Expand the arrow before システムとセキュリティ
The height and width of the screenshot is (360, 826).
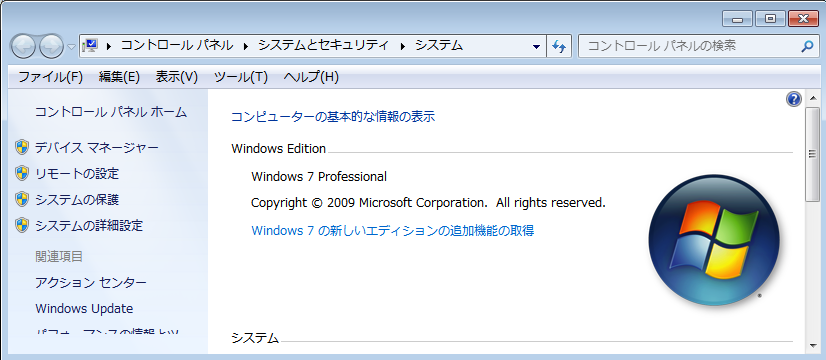tap(246, 46)
